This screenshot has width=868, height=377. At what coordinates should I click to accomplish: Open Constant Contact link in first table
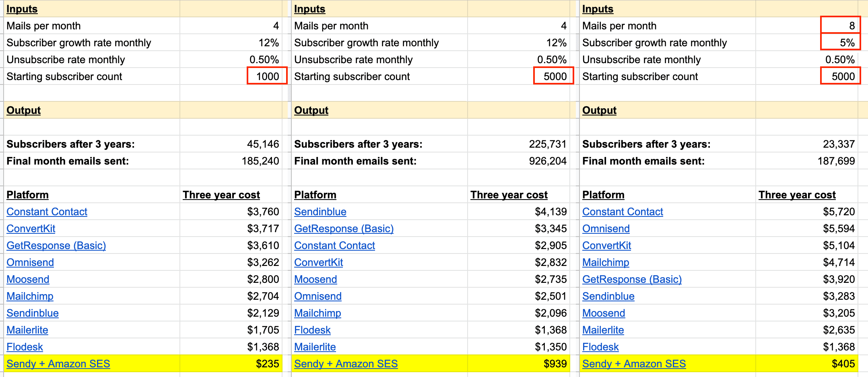47,212
